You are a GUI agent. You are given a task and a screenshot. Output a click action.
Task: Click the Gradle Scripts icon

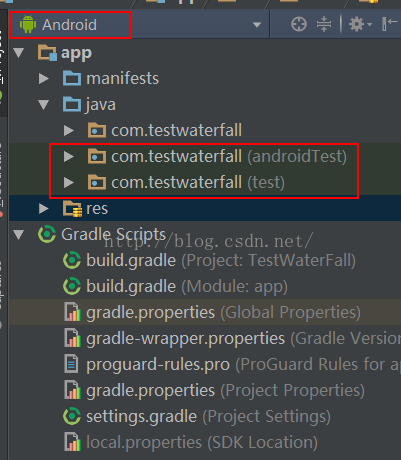(47, 234)
